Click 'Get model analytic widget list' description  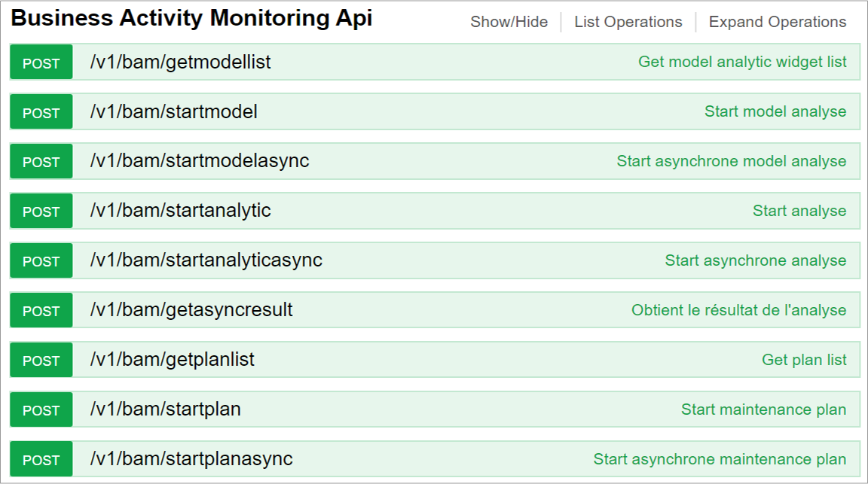[741, 62]
